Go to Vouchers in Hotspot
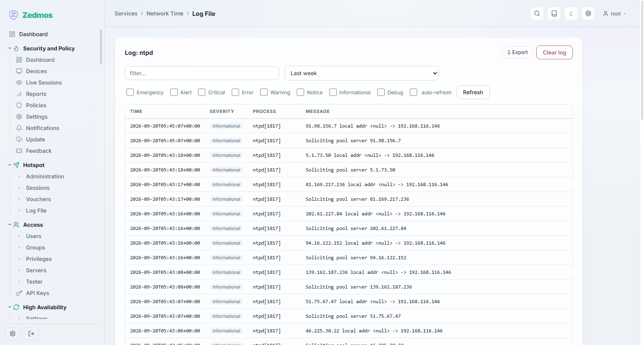Screen dimensions: 644x345 pyautogui.click(x=39, y=199)
